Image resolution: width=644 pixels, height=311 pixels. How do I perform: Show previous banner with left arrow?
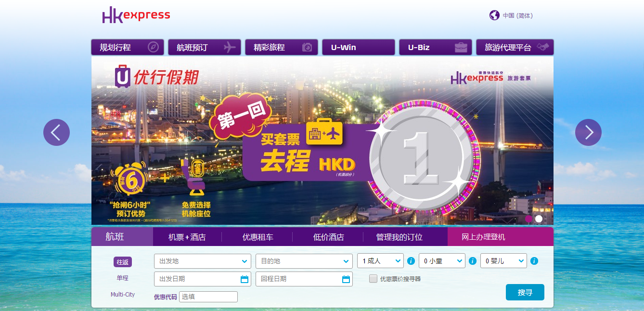(x=56, y=132)
